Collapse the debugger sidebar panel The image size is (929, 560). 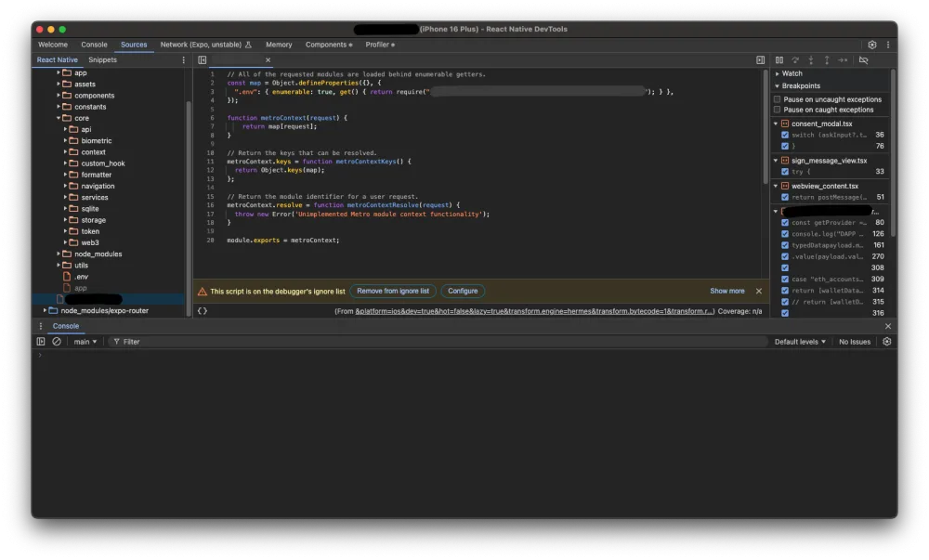coord(760,60)
